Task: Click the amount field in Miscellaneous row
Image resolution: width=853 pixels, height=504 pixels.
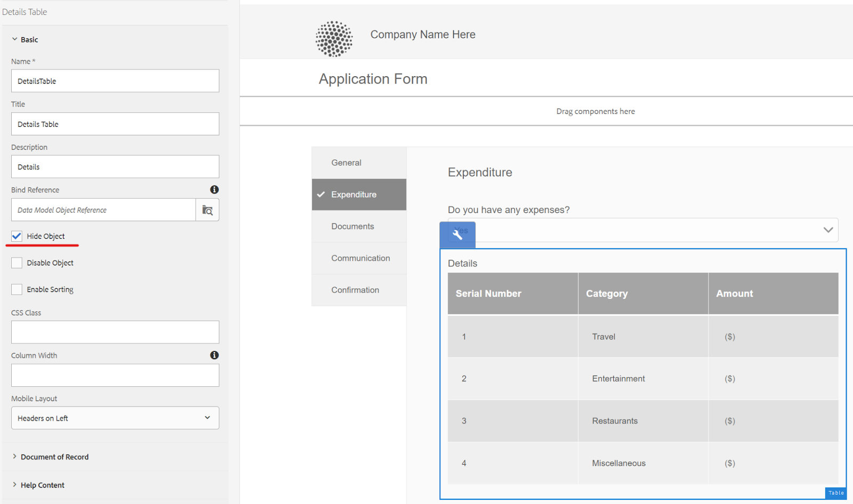Action: [774, 463]
